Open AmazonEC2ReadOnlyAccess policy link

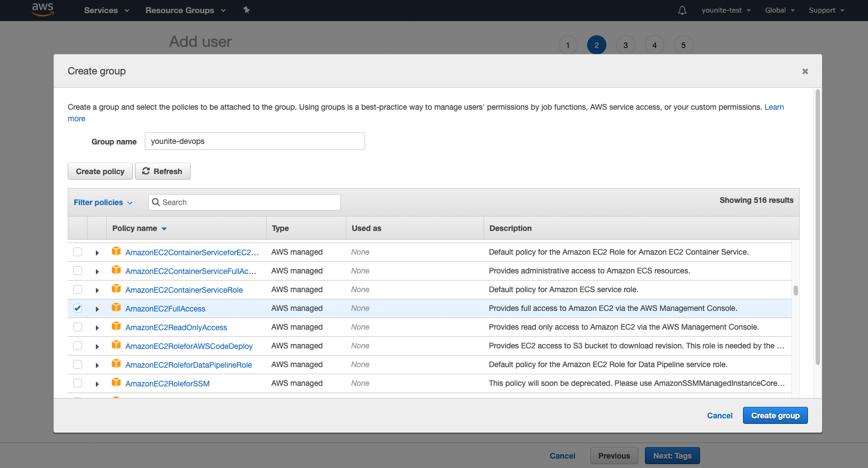pos(176,327)
